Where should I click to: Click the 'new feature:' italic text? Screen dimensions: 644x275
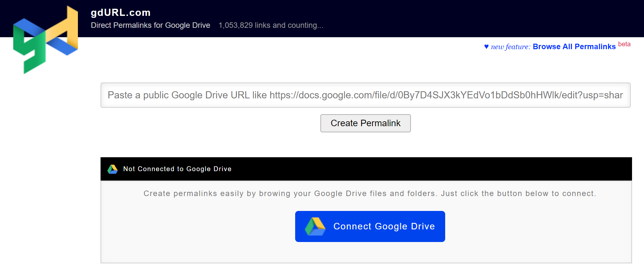510,47
